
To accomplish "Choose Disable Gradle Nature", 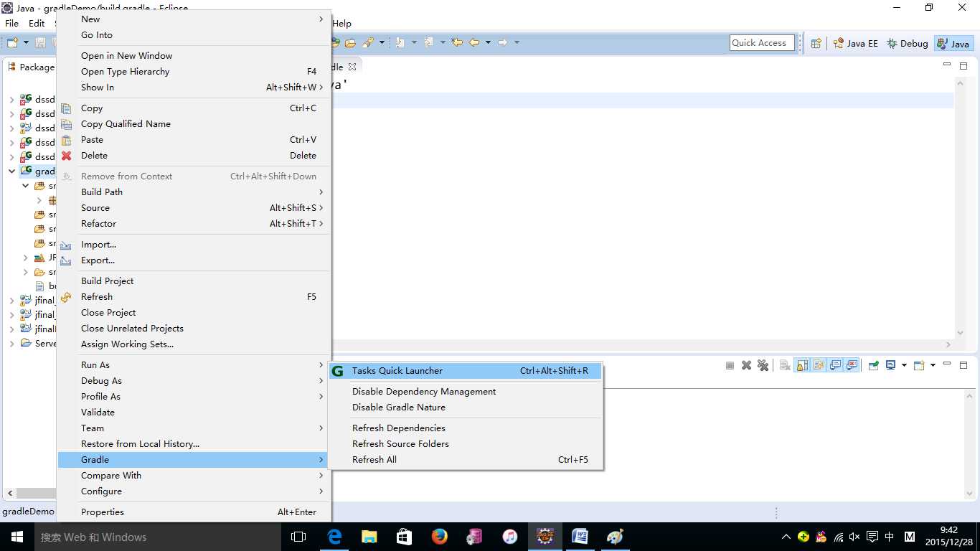I will 466,408.
